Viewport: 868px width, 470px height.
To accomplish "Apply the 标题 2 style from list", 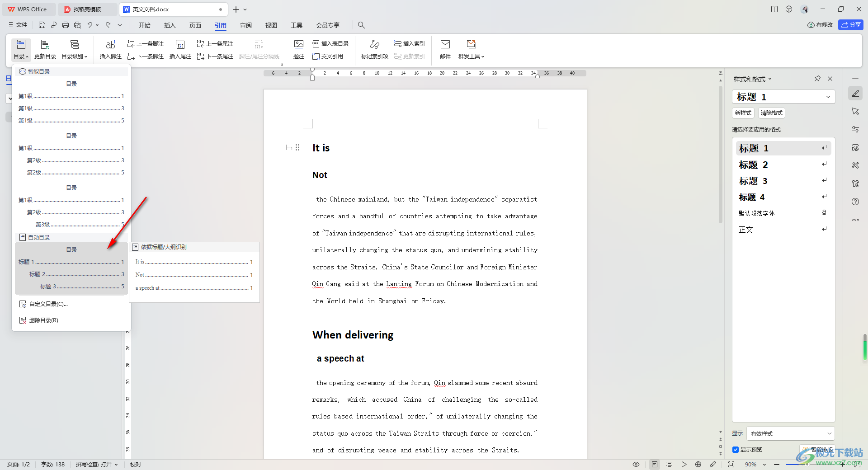I will click(x=783, y=164).
